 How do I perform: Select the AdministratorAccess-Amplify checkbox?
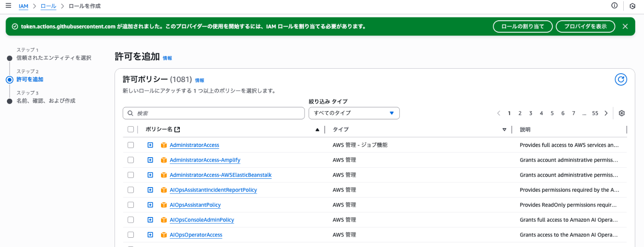click(131, 160)
